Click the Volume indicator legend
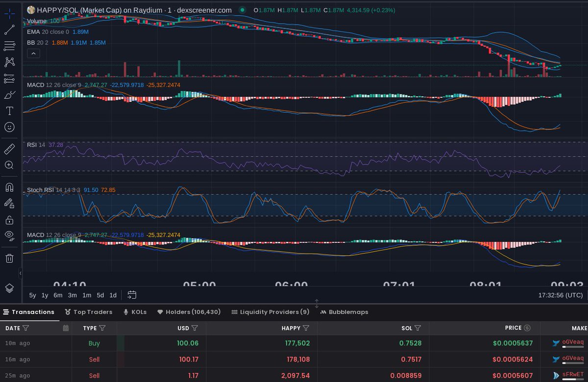Image resolution: width=588 pixels, height=382 pixels. pyautogui.click(x=43, y=21)
